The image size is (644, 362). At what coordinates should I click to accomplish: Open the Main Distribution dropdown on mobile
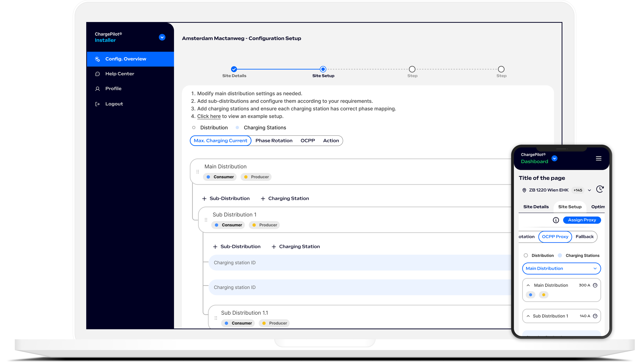point(561,269)
